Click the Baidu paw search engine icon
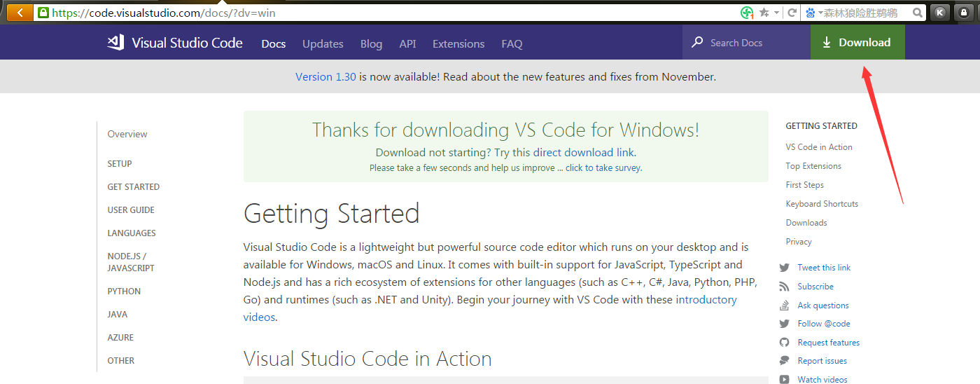This screenshot has height=384, width=980. (811, 13)
